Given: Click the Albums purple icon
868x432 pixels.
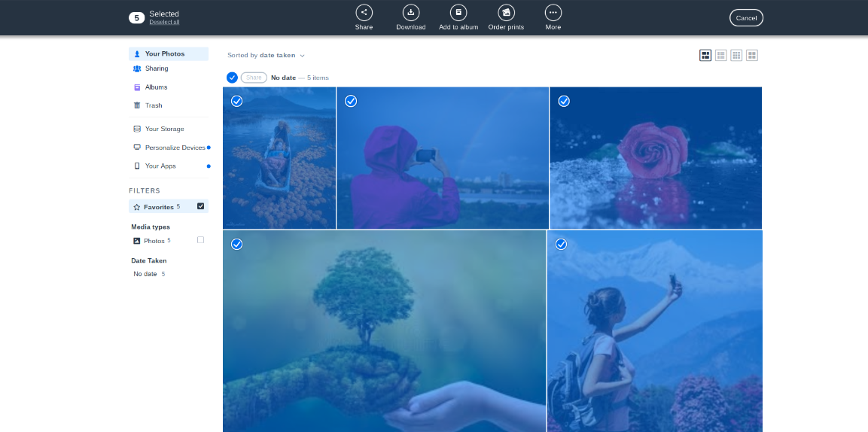Looking at the screenshot, I should pos(137,87).
